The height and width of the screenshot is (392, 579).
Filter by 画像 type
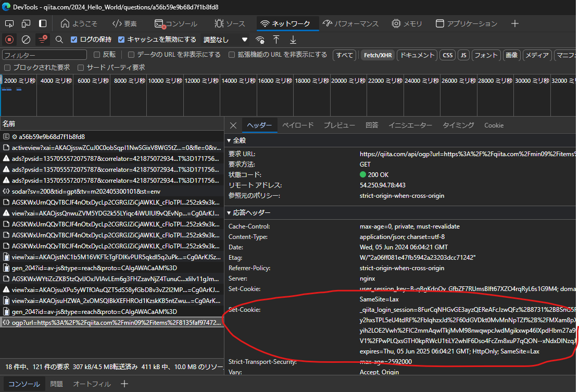click(511, 55)
